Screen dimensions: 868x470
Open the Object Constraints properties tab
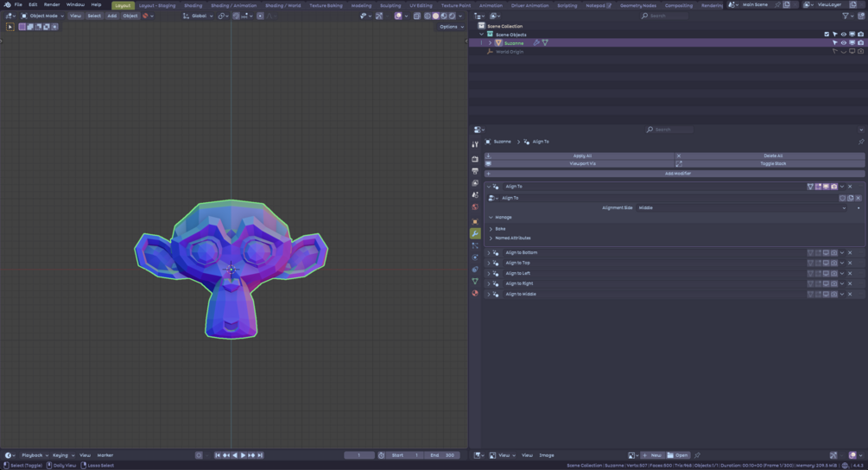(x=475, y=270)
